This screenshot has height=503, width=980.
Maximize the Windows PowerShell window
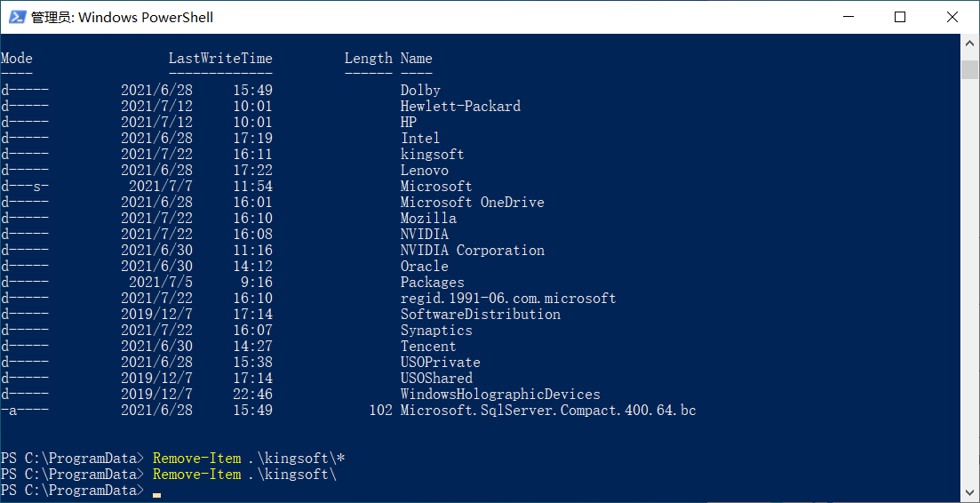[900, 17]
